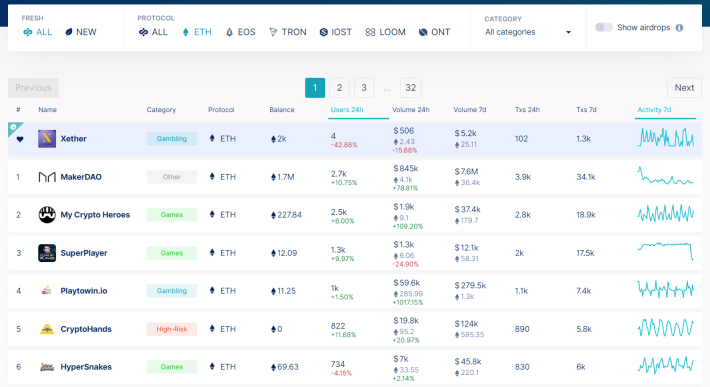
Task: Open the All categories dropdown
Action: [528, 32]
